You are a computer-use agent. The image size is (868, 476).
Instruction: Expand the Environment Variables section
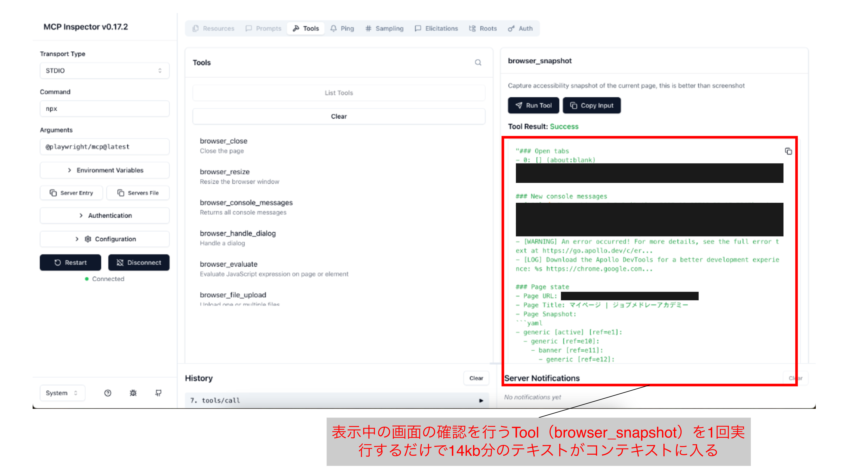tap(104, 170)
